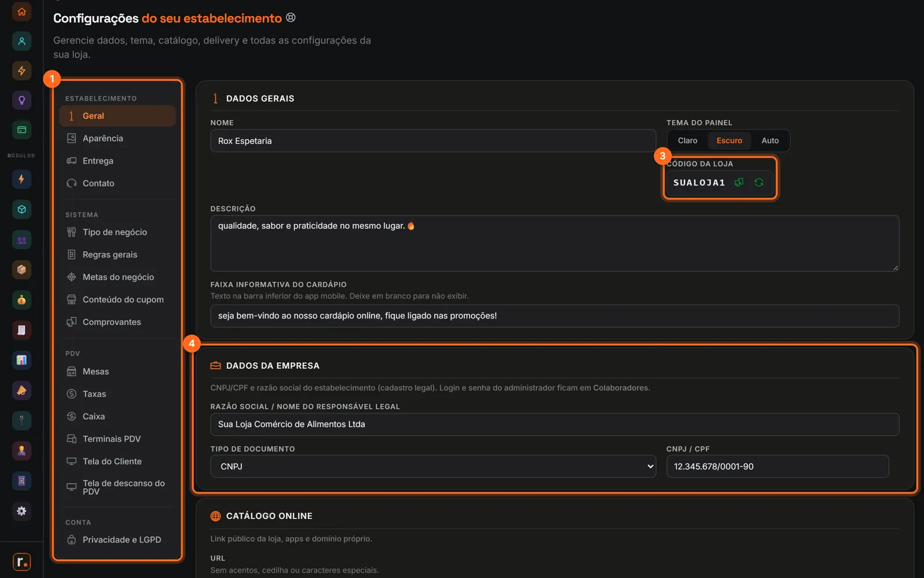Click the settings gear icon in the rail

pyautogui.click(x=21, y=511)
